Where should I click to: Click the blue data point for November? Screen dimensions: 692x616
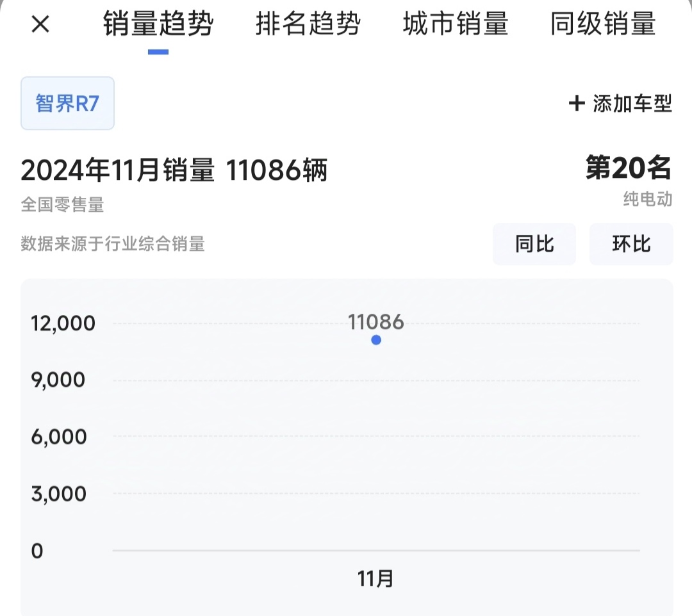(376, 340)
